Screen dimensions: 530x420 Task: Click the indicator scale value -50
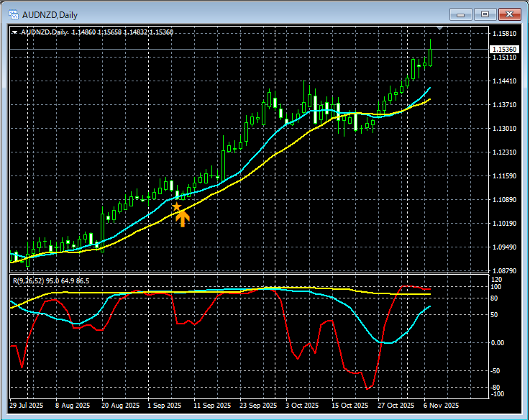pos(495,371)
